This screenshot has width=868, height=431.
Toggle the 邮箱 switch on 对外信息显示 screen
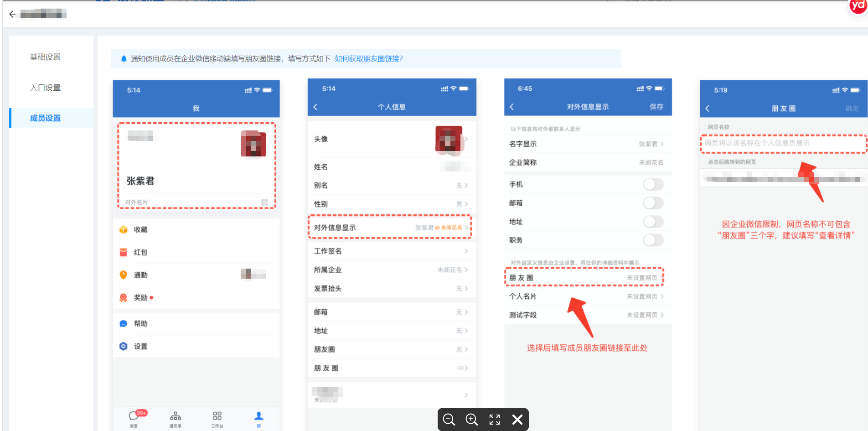(x=653, y=203)
